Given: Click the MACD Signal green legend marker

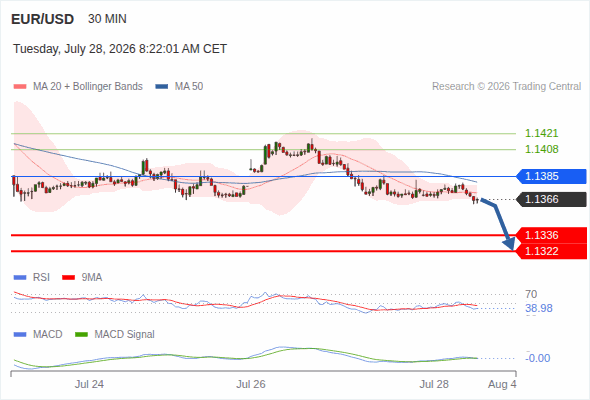Looking at the screenshot, I should (x=81, y=335).
